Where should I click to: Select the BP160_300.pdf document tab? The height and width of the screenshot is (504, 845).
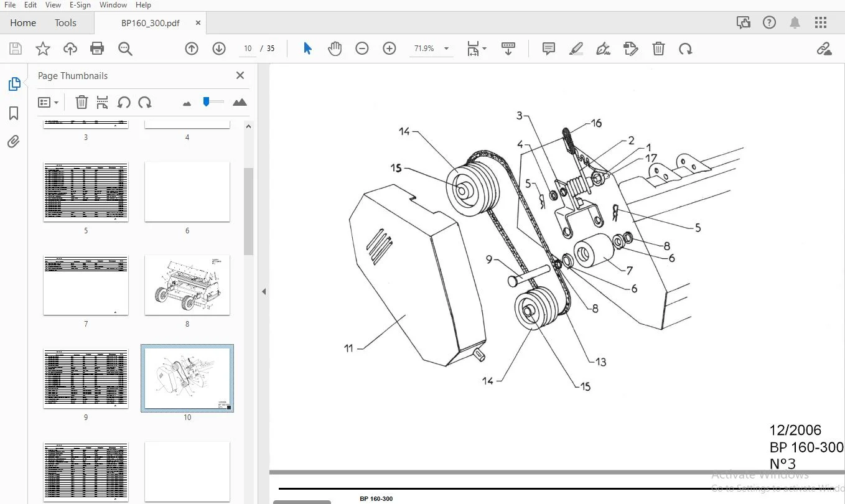point(150,23)
